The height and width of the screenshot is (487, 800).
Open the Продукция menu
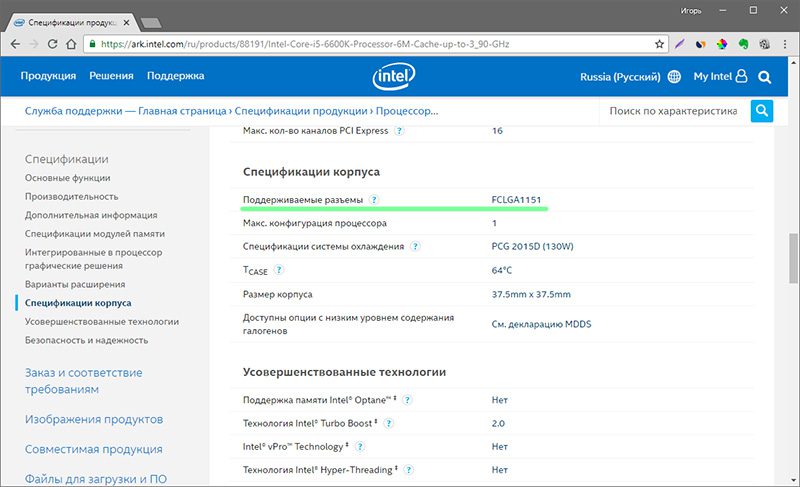click(48, 76)
